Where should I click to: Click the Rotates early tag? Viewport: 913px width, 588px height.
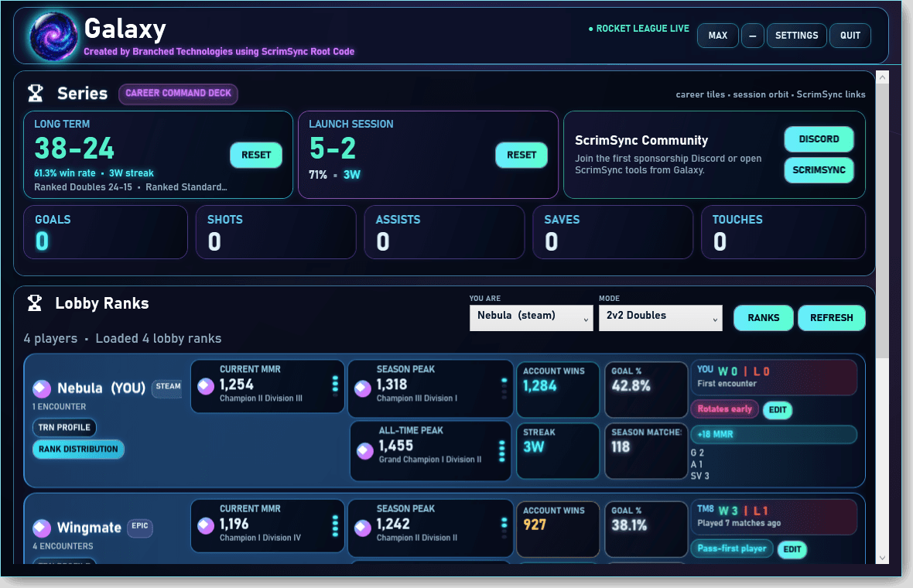coord(725,409)
